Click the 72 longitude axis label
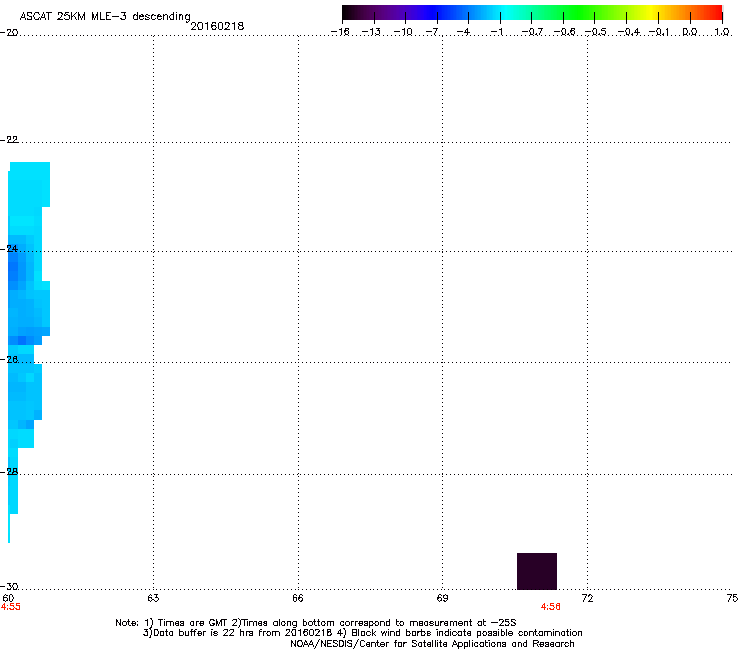Image resolution: width=740 pixels, height=650 pixels. tap(587, 598)
